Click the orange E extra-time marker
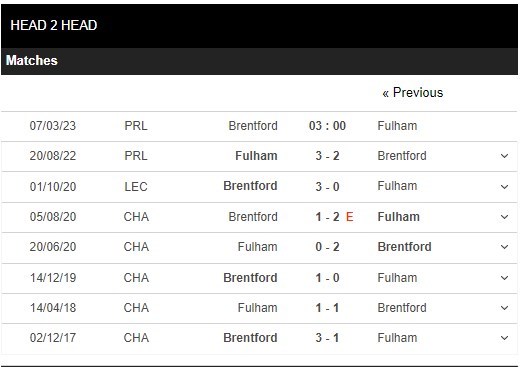The height and width of the screenshot is (367, 521). [349, 217]
